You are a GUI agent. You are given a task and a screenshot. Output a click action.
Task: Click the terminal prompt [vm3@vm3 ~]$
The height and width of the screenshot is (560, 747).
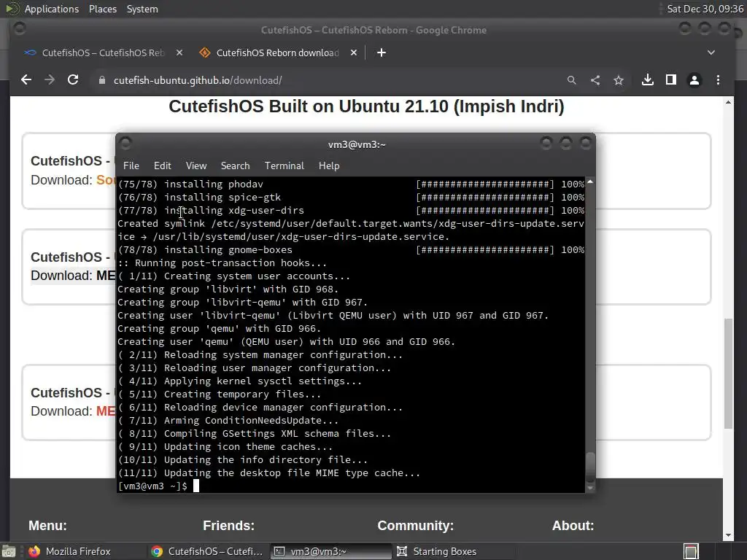point(152,486)
